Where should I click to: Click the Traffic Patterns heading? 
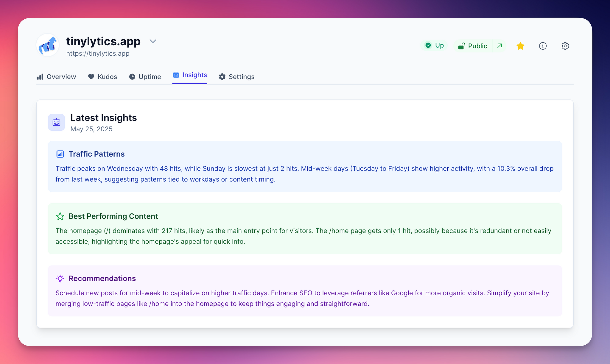coord(97,154)
